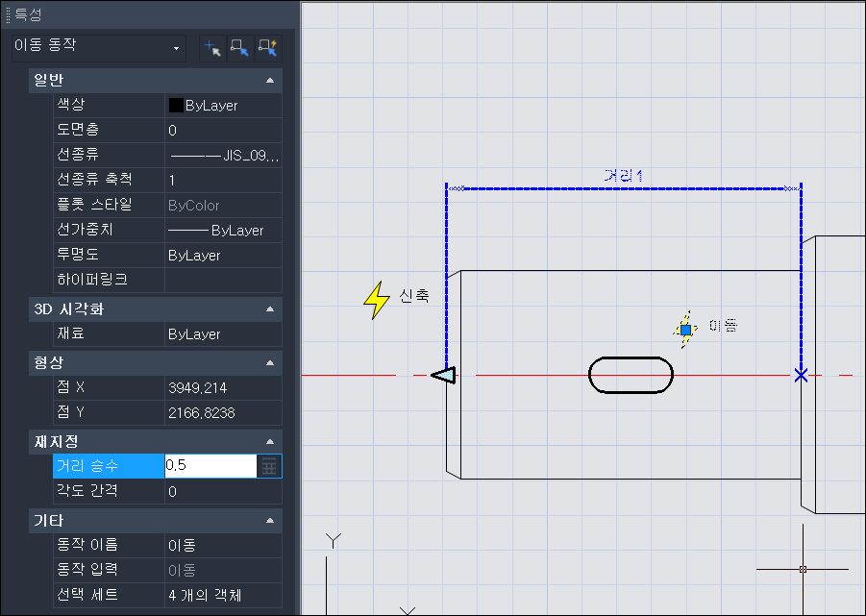This screenshot has width=866, height=616.
Task: Click the black color swatch in 색상 row
Action: (x=176, y=106)
